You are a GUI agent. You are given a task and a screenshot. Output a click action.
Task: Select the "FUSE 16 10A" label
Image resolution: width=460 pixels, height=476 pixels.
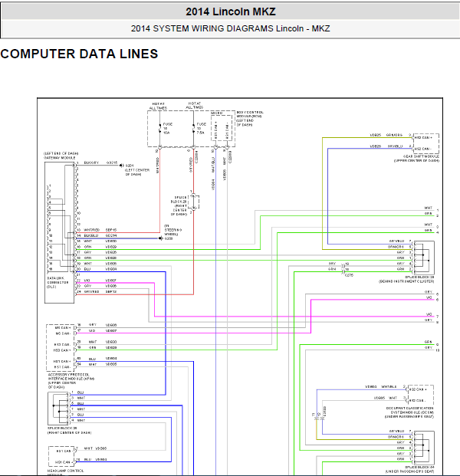[167, 129]
